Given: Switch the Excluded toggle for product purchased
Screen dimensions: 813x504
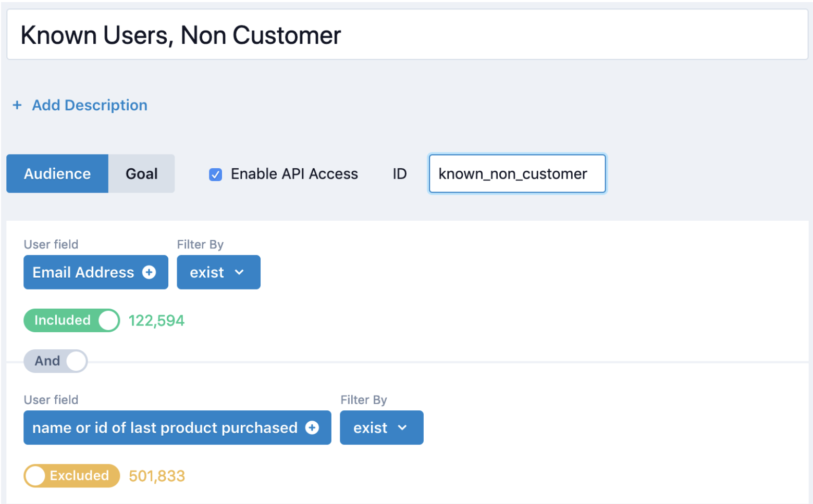Looking at the screenshot, I should pyautogui.click(x=71, y=475).
